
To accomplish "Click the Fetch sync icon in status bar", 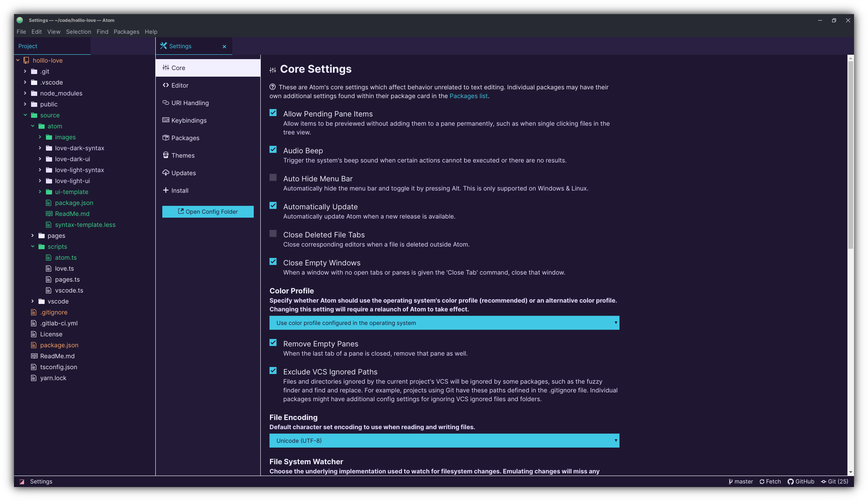I will [762, 482].
